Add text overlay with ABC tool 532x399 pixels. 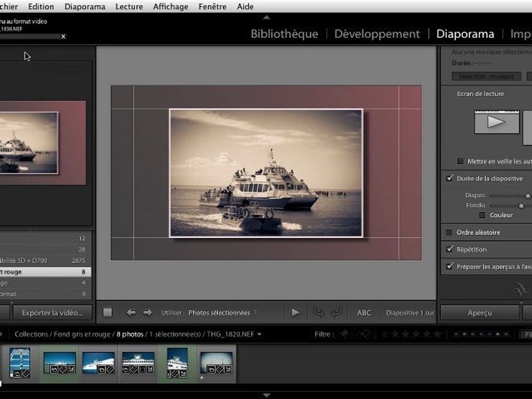click(364, 313)
